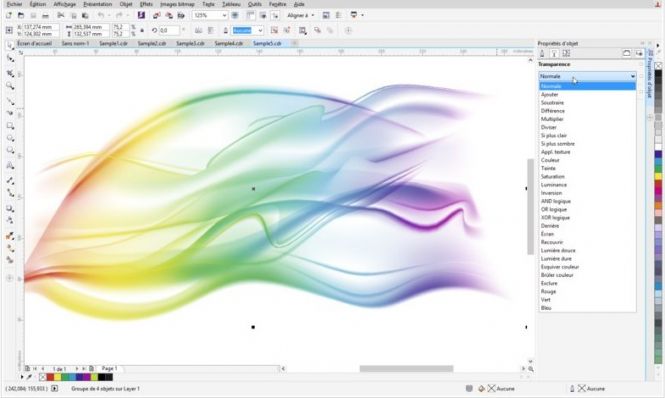Image resolution: width=665 pixels, height=398 pixels.
Task: Select the Crop tool in toolbox
Action: pyautogui.click(x=10, y=74)
